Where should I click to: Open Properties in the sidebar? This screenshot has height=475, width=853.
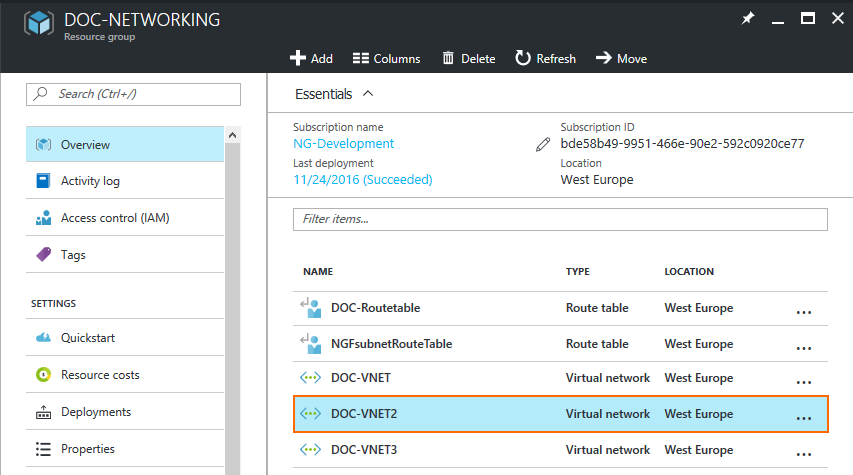coord(125,449)
